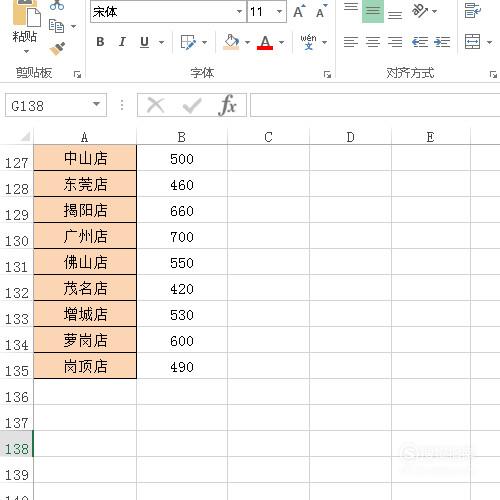Open font color dropdown arrow

pyautogui.click(x=282, y=42)
